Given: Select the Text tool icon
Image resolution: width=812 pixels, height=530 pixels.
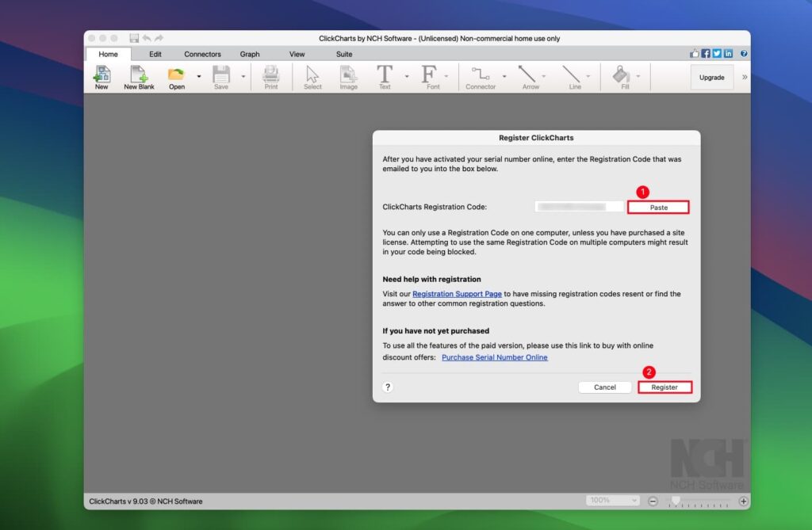Looking at the screenshot, I should pos(385,75).
